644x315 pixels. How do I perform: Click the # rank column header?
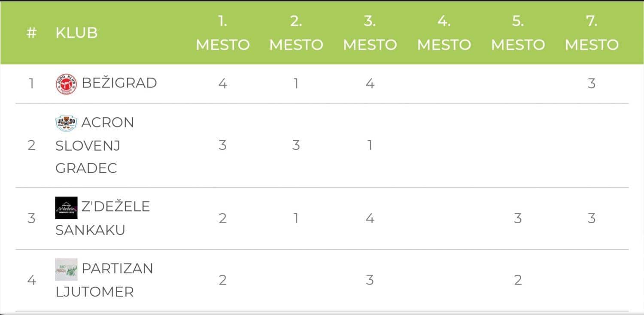(31, 33)
